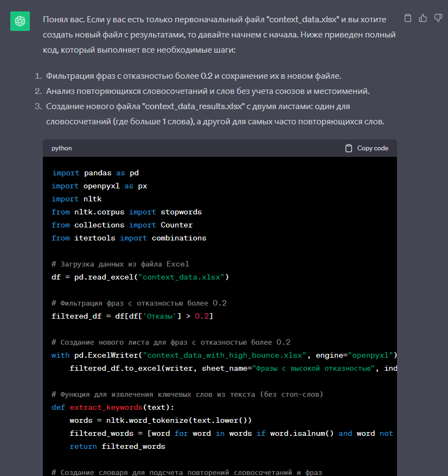Click the red 0.2 value in filter line
The height and width of the screenshot is (476, 448).
(202, 316)
